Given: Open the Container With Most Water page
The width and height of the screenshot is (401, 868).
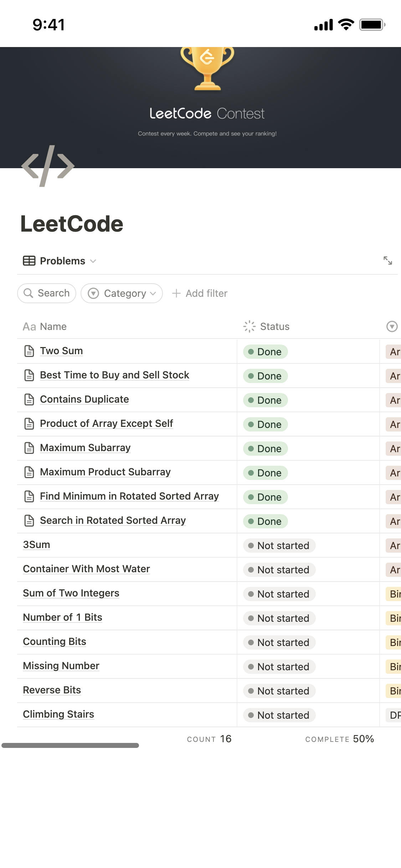Looking at the screenshot, I should click(86, 569).
